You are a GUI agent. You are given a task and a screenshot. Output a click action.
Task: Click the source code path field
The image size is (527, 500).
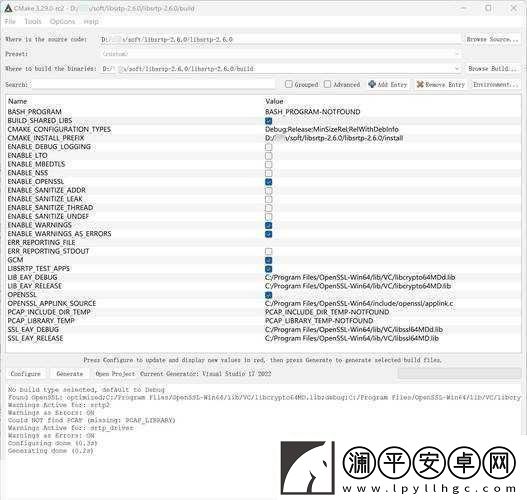coord(280,39)
